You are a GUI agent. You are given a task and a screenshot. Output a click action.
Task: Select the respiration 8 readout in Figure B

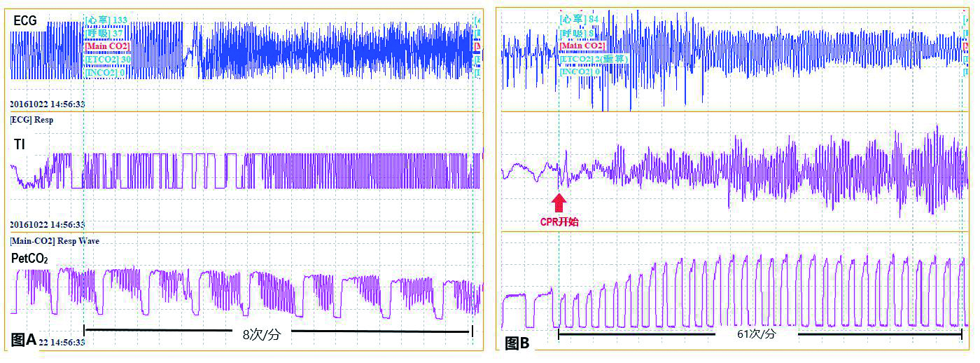(577, 33)
